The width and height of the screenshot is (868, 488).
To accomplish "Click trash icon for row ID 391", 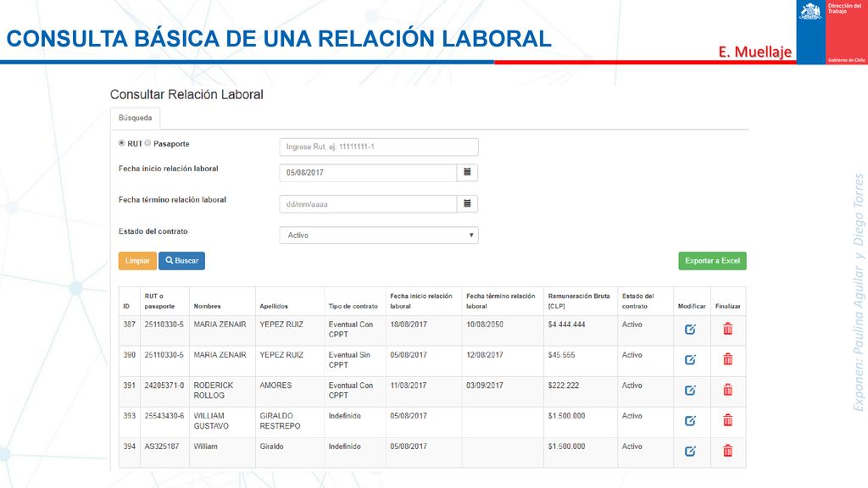I will pos(728,390).
